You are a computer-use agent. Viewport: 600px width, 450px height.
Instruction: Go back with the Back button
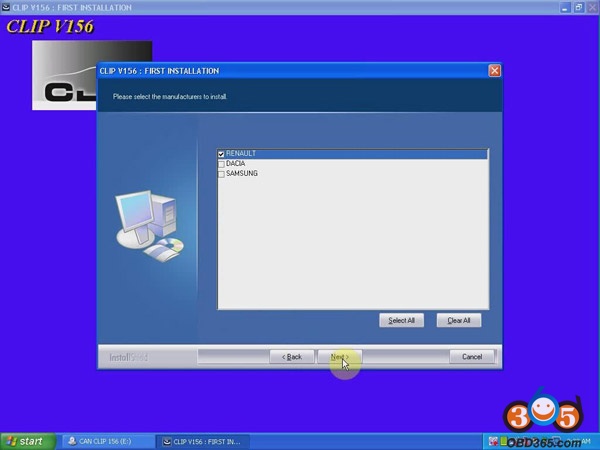tap(292, 357)
